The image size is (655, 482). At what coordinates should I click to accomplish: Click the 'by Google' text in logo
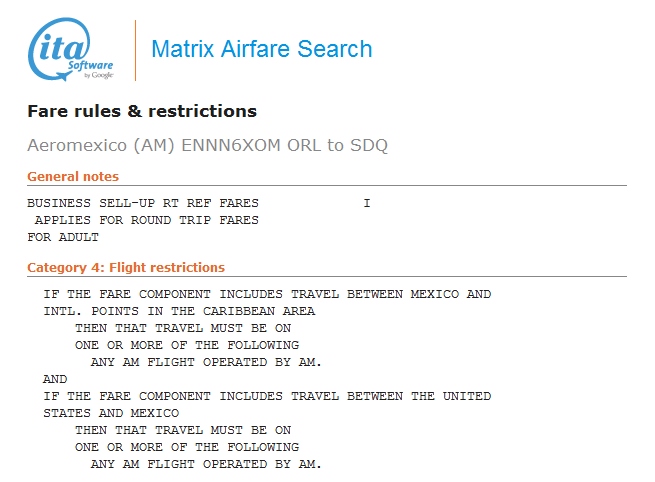tap(99, 75)
